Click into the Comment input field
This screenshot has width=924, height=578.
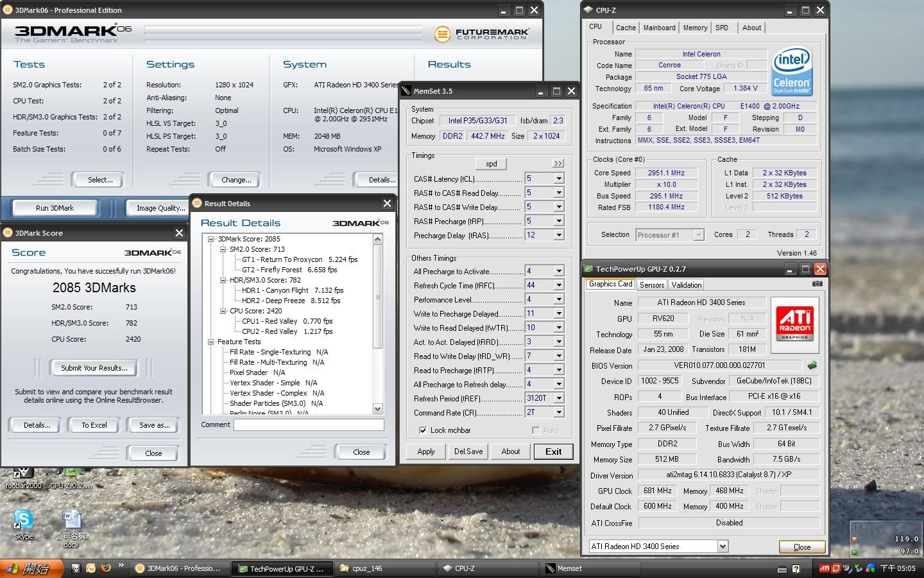coord(309,425)
